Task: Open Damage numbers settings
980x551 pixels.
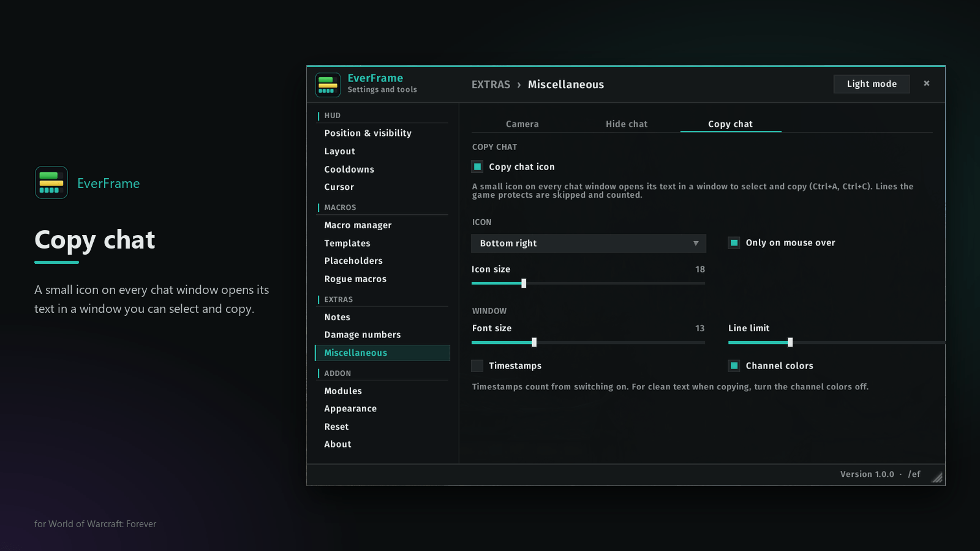Action: 382,335
